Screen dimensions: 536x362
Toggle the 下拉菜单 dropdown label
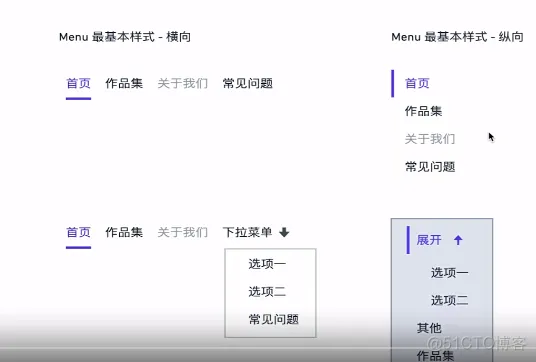click(247, 232)
